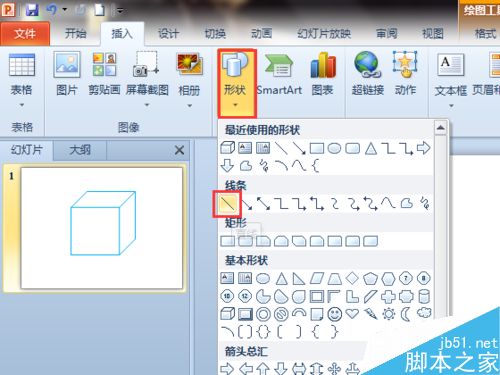Image resolution: width=500 pixels, height=375 pixels.
Task: Open the 审阅 ribbon tab
Action: (386, 33)
